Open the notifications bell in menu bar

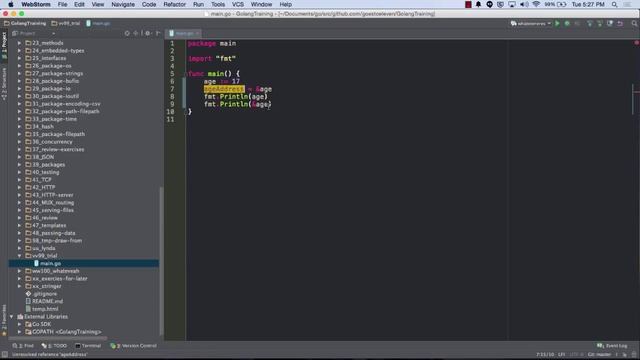coord(478,4)
